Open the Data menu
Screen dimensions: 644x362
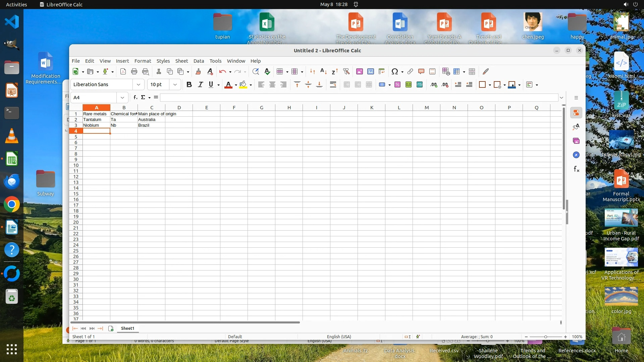click(199, 61)
